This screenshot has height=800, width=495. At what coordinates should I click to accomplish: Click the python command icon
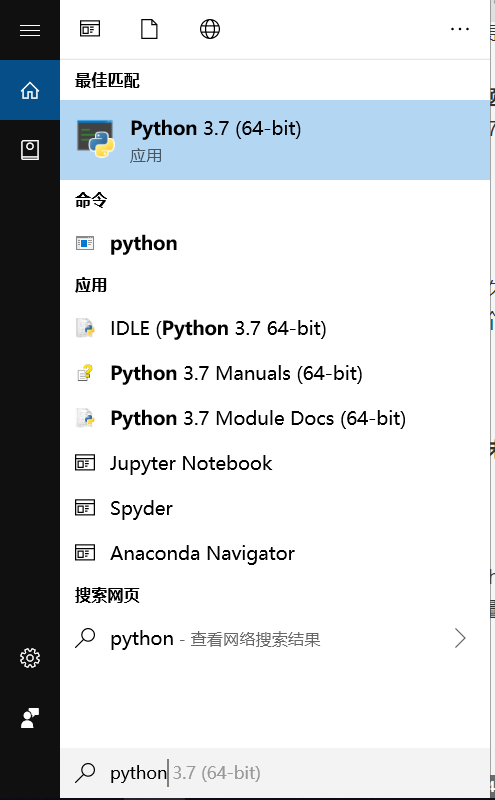point(85,243)
